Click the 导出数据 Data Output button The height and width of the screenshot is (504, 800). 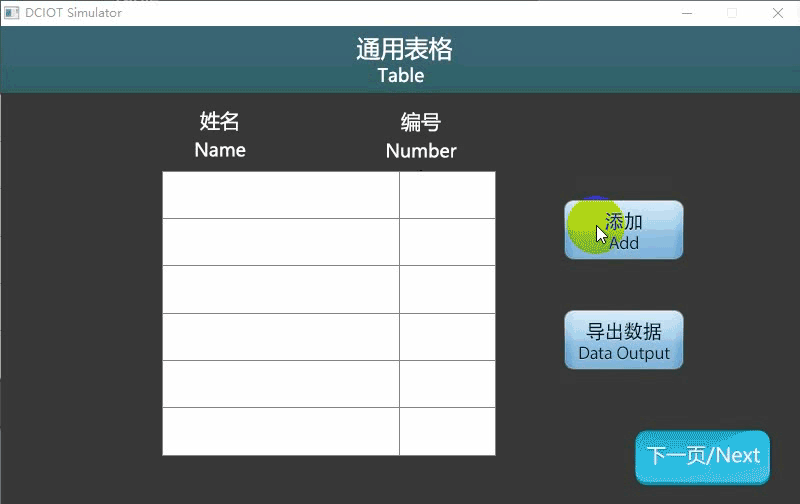(623, 340)
